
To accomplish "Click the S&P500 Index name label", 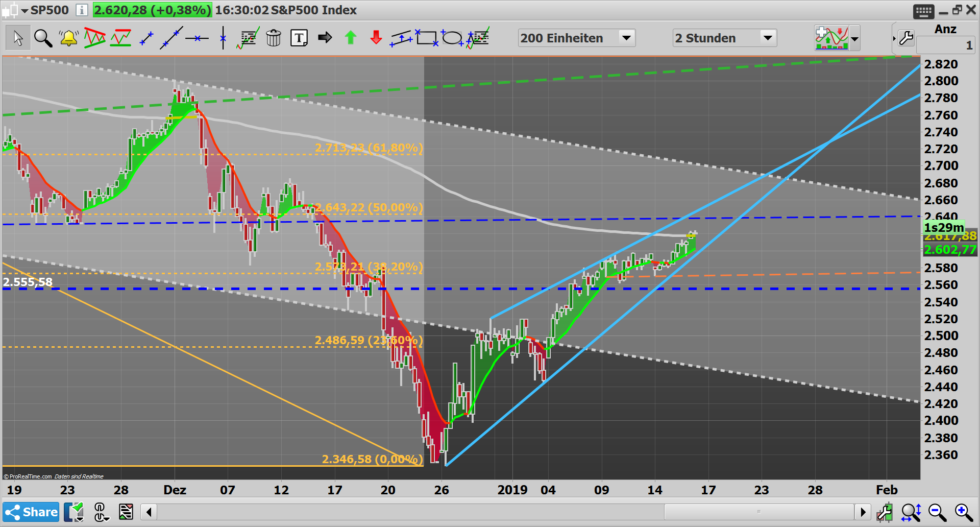I will tap(313, 10).
